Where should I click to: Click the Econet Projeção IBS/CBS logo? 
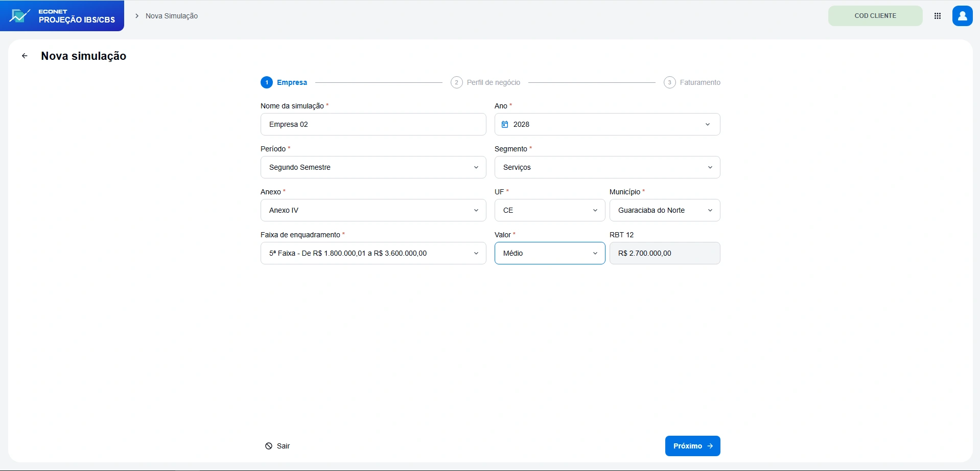pyautogui.click(x=62, y=16)
